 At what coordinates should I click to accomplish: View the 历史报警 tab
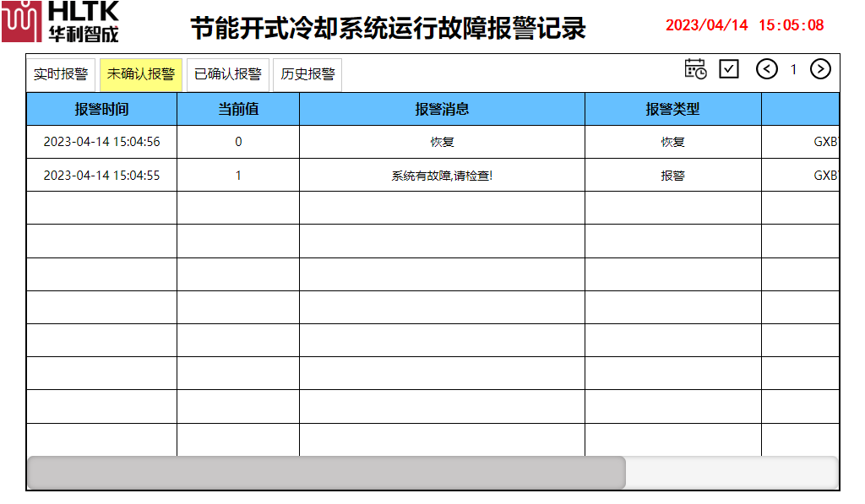pyautogui.click(x=307, y=74)
